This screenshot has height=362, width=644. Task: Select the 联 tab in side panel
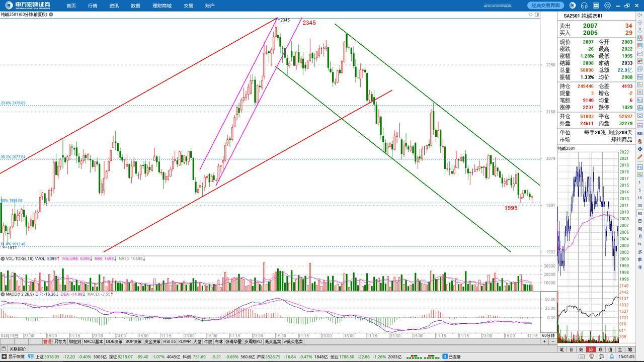point(601,349)
